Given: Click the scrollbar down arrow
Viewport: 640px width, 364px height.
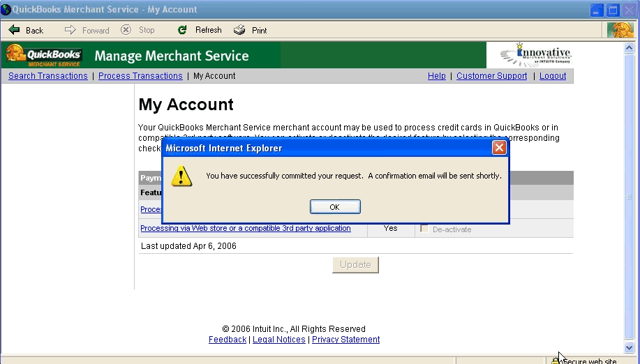Looking at the screenshot, I should 629,347.
